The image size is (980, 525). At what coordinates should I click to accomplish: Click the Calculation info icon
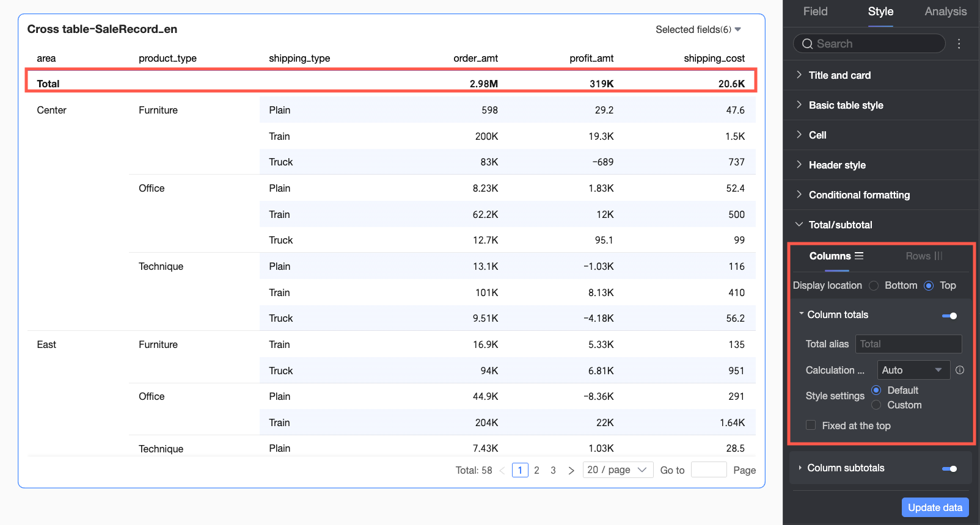click(x=960, y=370)
